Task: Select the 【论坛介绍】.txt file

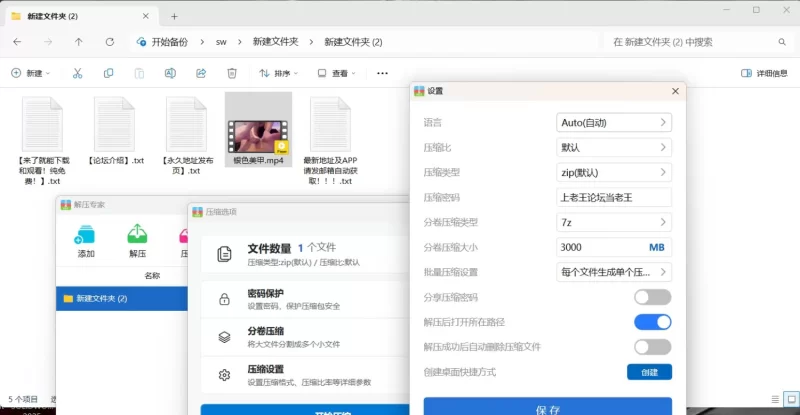Action: click(115, 131)
